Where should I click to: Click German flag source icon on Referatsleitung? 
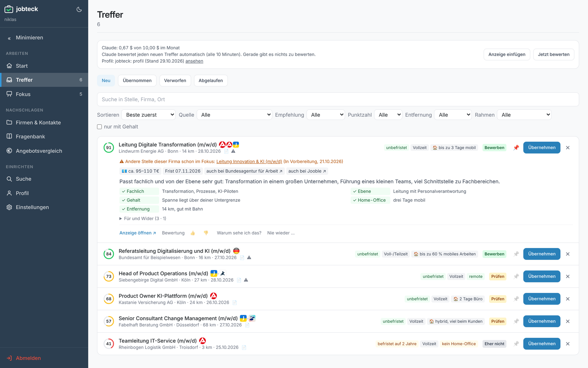[x=236, y=251]
